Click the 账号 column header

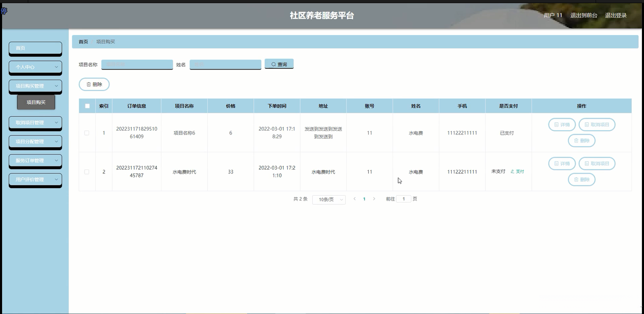tap(370, 106)
